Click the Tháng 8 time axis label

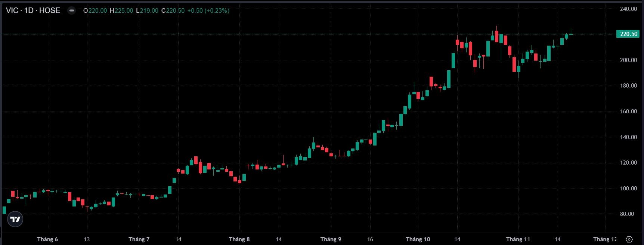[239, 239]
